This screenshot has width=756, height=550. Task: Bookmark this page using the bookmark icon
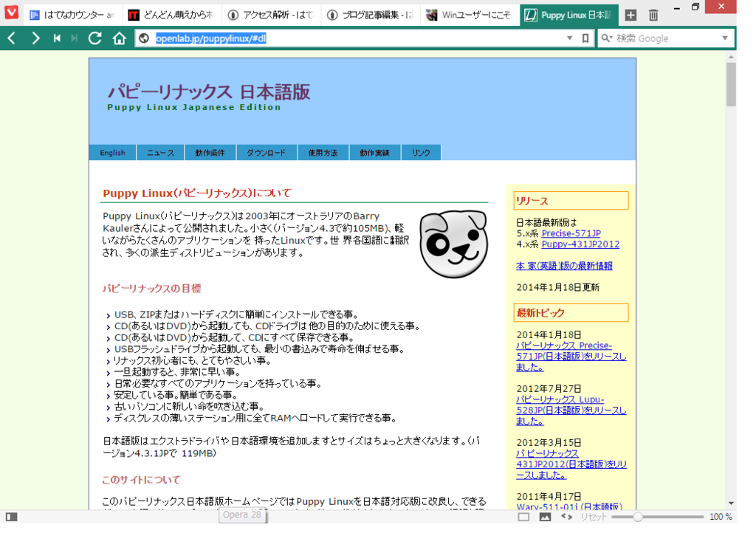585,38
